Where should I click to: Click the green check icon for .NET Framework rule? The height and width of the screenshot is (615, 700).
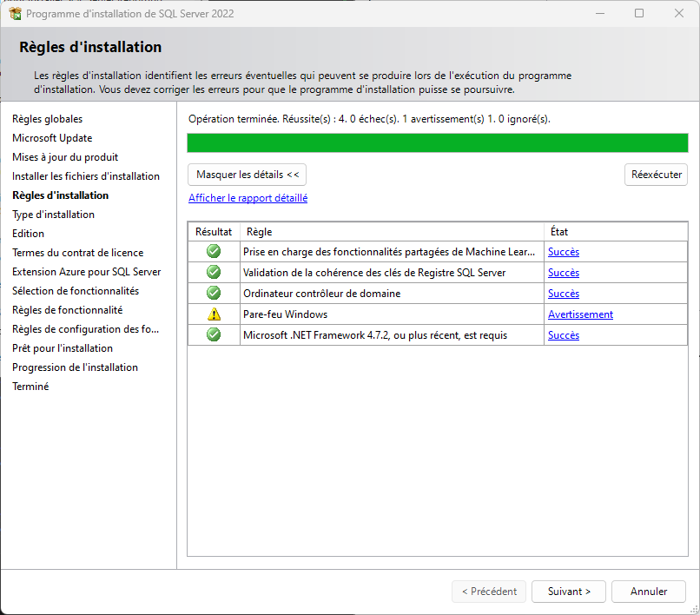coord(214,334)
